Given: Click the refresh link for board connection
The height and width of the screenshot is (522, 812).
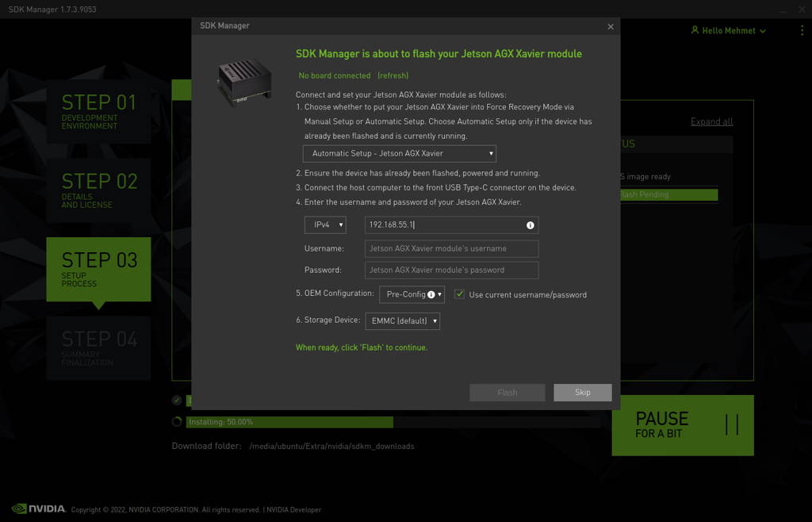Looking at the screenshot, I should pos(393,75).
